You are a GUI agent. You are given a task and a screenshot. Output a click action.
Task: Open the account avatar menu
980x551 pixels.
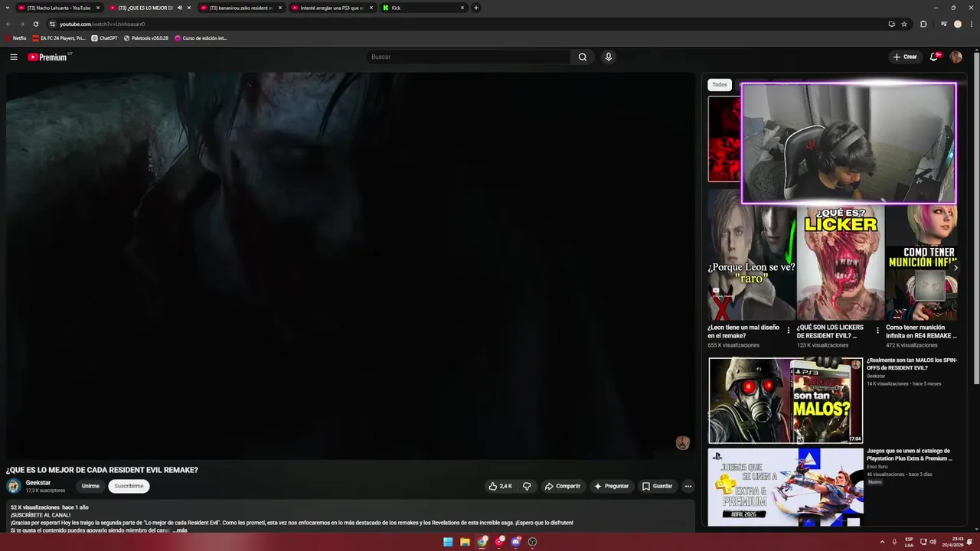coord(955,57)
